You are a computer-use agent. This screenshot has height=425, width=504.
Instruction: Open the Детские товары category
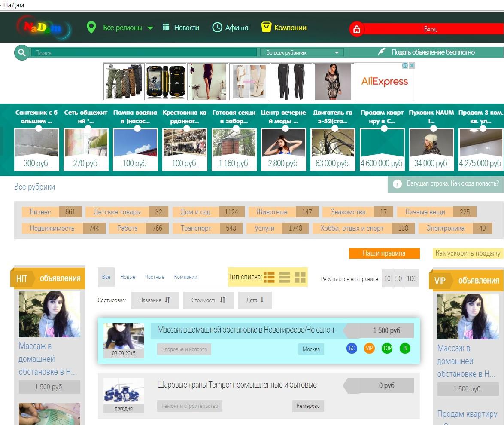128,212
